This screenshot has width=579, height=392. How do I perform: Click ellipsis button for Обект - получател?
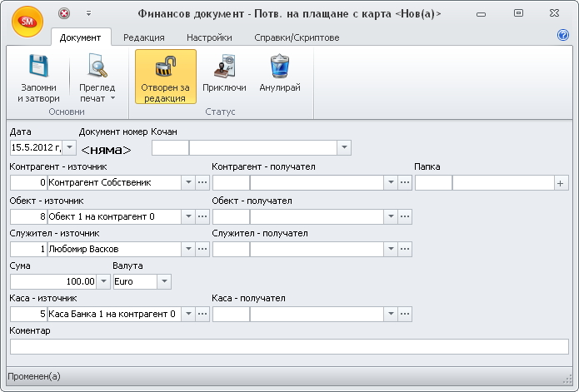click(x=405, y=216)
